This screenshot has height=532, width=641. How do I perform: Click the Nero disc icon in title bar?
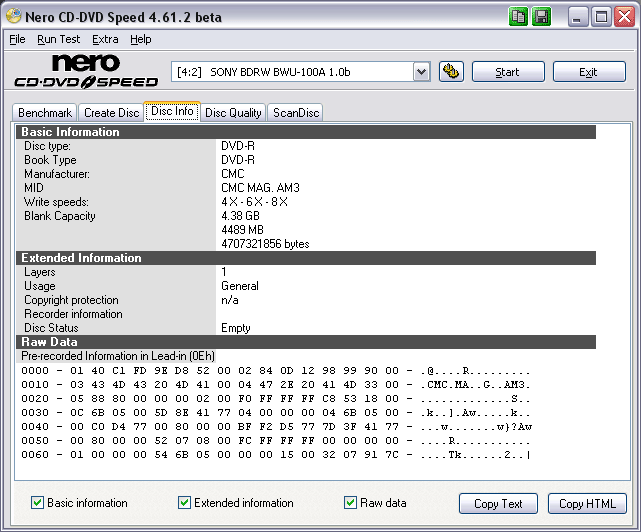point(13,16)
